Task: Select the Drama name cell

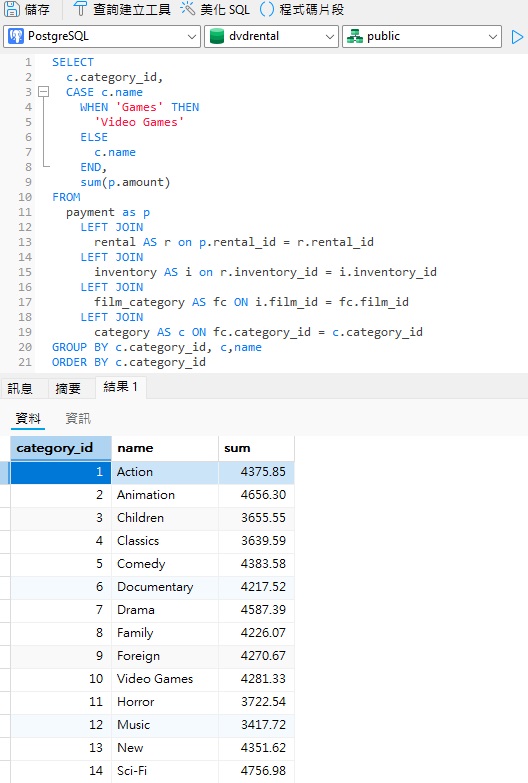Action: click(165, 610)
